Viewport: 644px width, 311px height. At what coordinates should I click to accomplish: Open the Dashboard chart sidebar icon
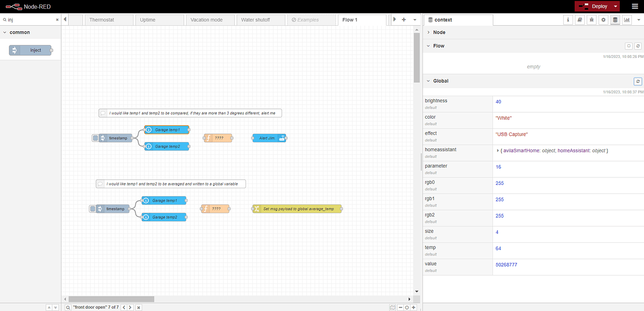click(627, 20)
